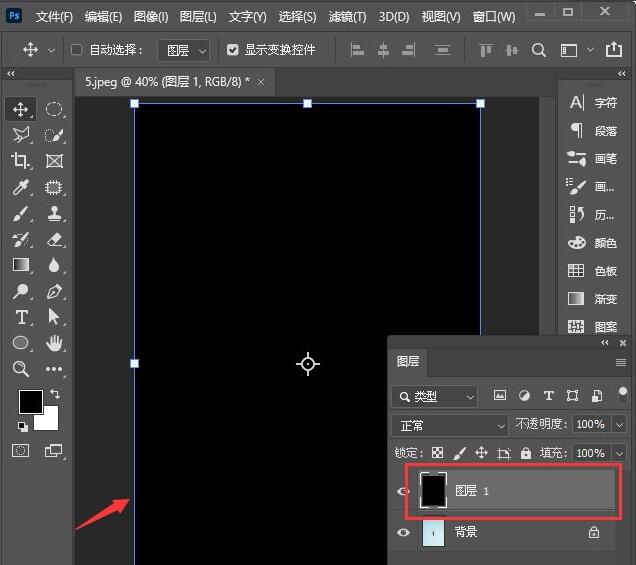Uncheck 显示变换控件 checkbox
Viewport: 636px width, 565px height.
click(233, 50)
